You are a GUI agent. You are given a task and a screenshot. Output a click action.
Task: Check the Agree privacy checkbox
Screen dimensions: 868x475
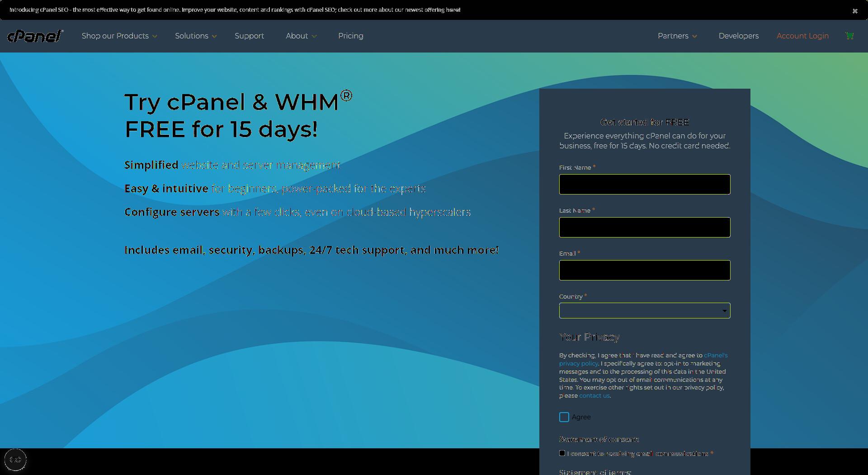564,417
